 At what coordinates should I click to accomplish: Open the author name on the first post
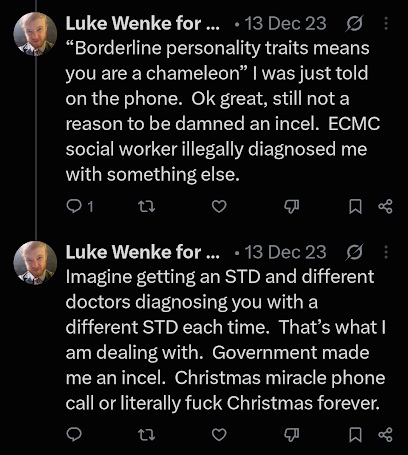pos(142,24)
